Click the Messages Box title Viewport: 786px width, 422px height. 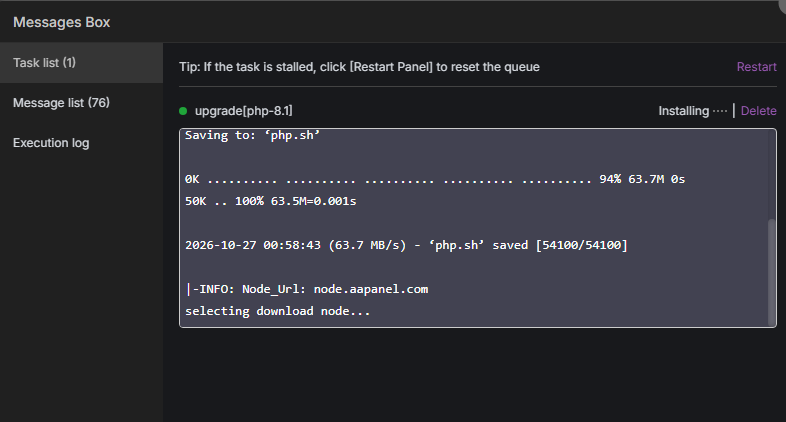pyautogui.click(x=62, y=22)
